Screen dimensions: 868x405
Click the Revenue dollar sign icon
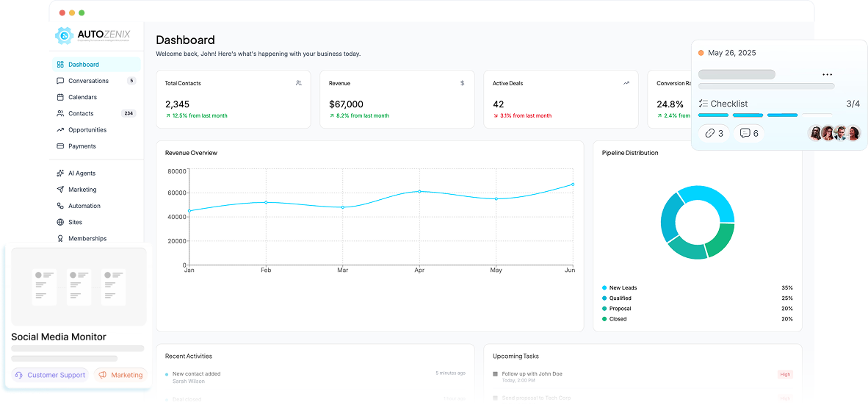coord(462,83)
